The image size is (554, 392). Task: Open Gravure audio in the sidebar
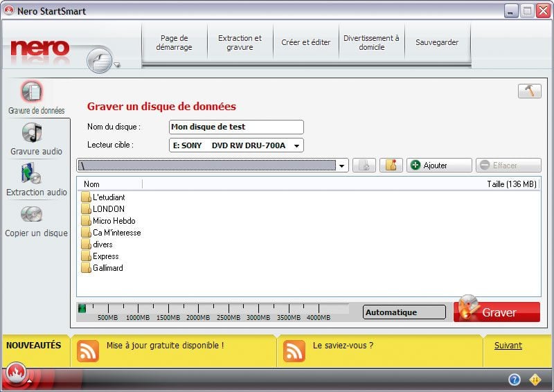33,133
